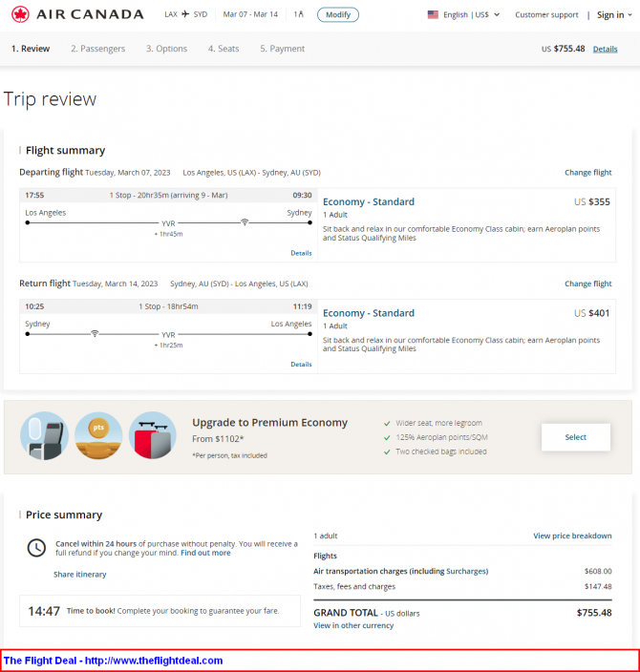This screenshot has width=640, height=672.
Task: Click the $608.00 air transportation charge
Action: (598, 571)
